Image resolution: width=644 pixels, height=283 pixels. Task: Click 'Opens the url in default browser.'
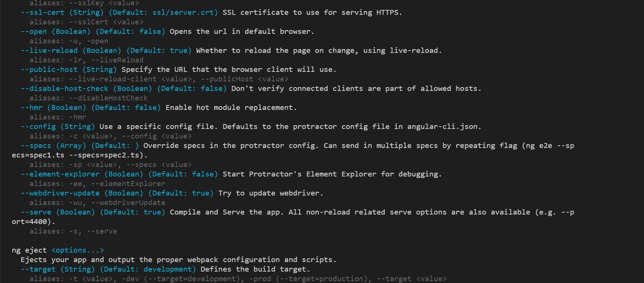(x=242, y=32)
